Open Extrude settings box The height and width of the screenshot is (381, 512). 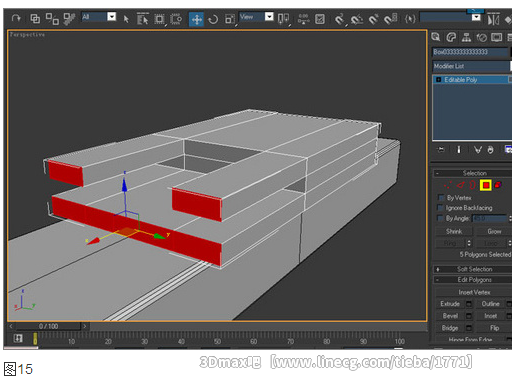(x=469, y=304)
